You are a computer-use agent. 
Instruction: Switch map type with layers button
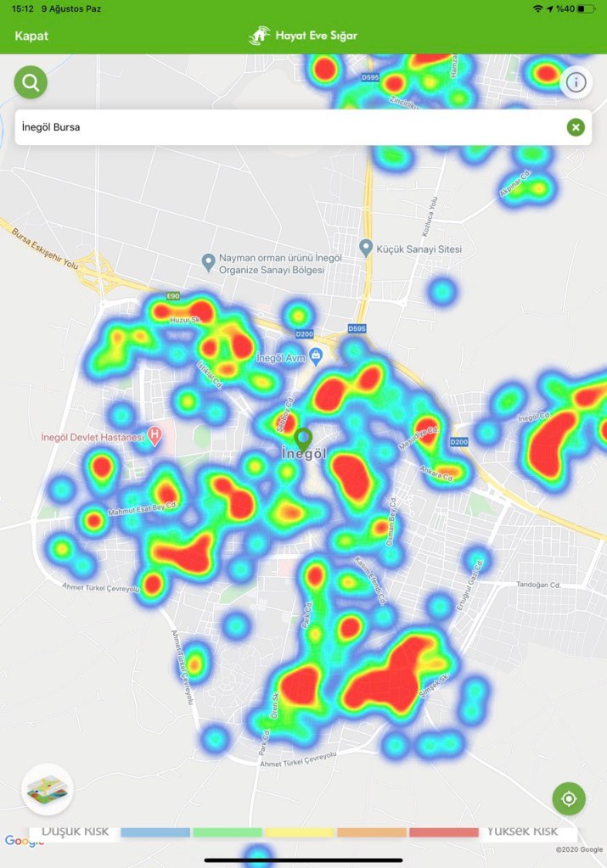pyautogui.click(x=48, y=789)
